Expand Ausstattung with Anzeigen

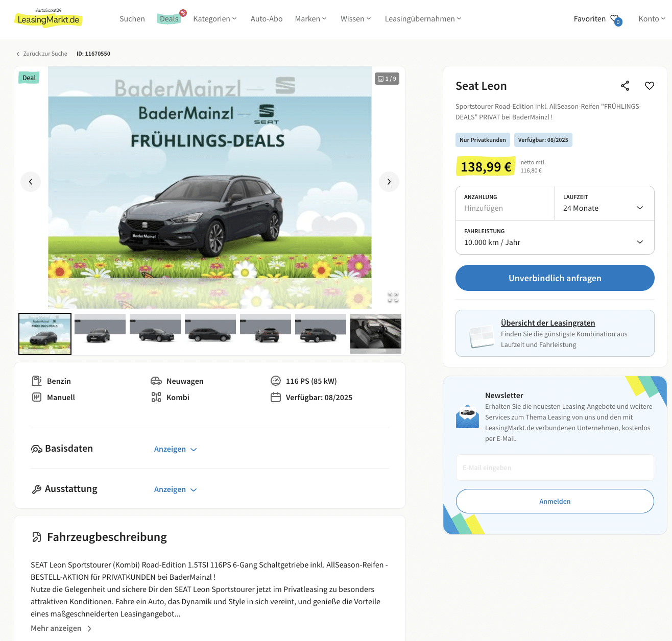coord(175,489)
